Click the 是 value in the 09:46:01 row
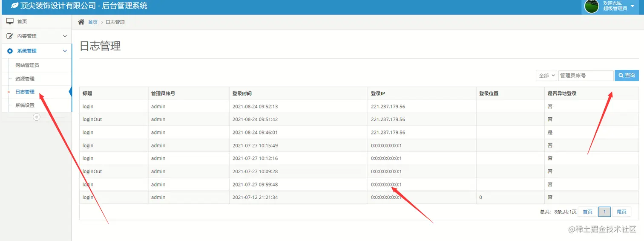 pos(550,133)
